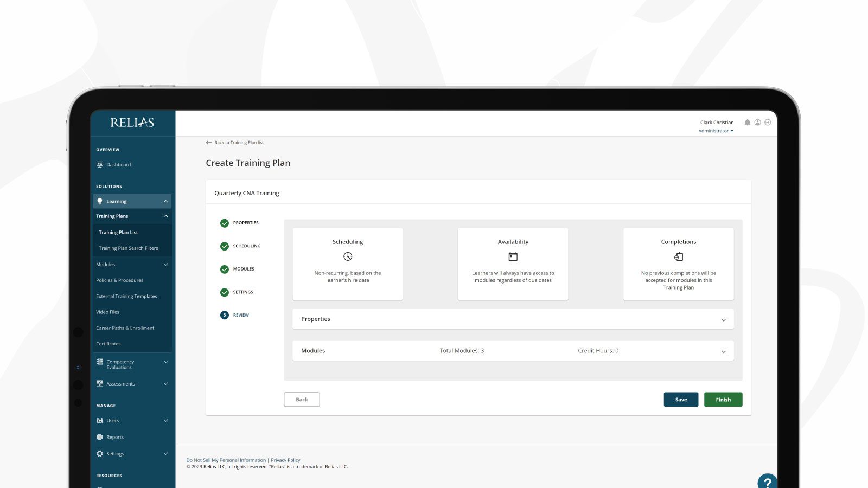Expand the Properties panel chevron
This screenshot has width=868, height=488.
tap(723, 320)
